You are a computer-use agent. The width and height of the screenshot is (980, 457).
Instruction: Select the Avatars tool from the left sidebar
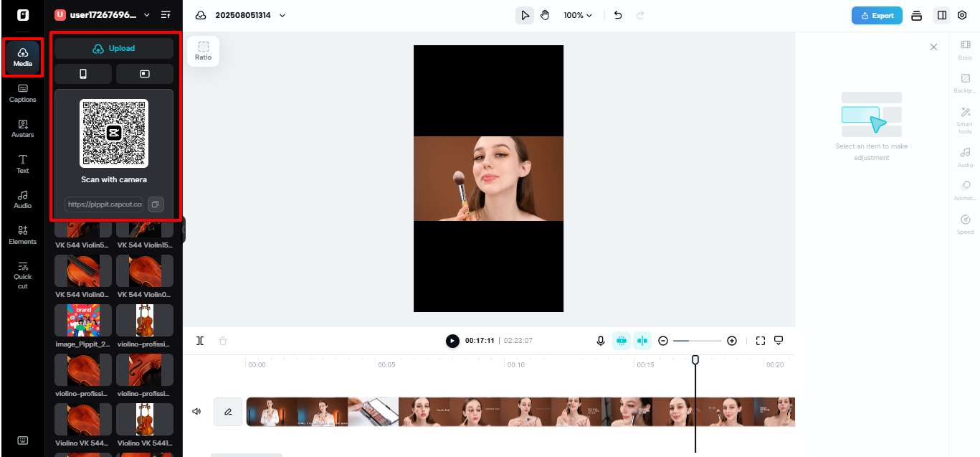pos(22,129)
